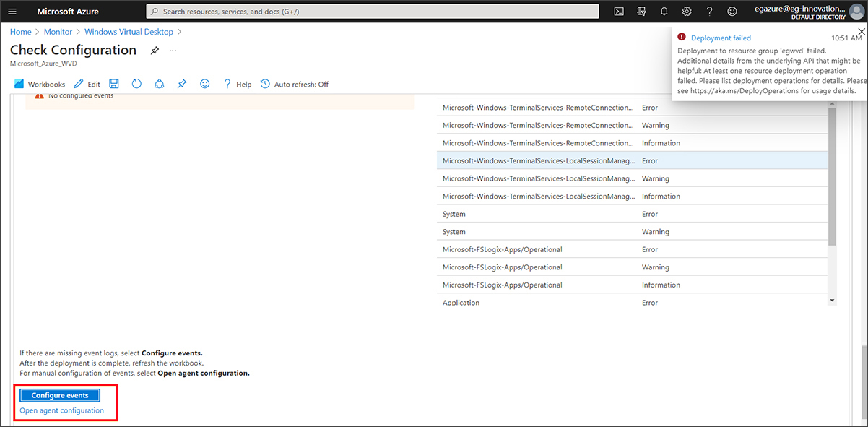This screenshot has width=868, height=427.
Task: Click the feedback smiley in the workbook toolbar
Action: point(205,84)
